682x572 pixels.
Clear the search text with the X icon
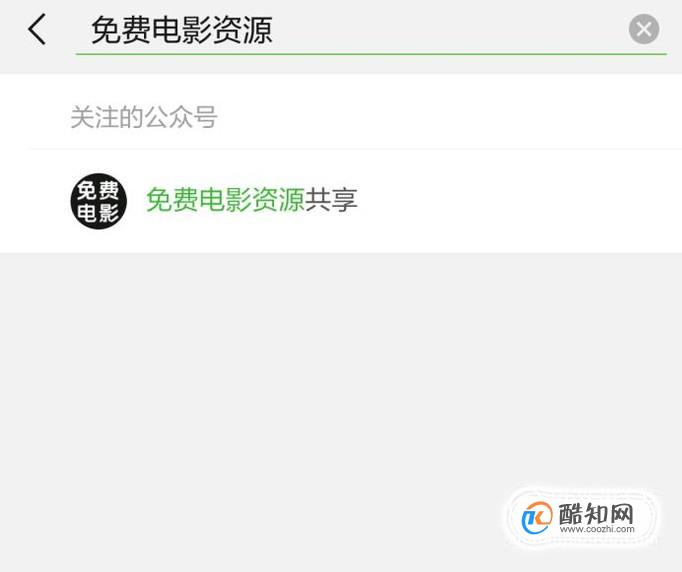(644, 29)
